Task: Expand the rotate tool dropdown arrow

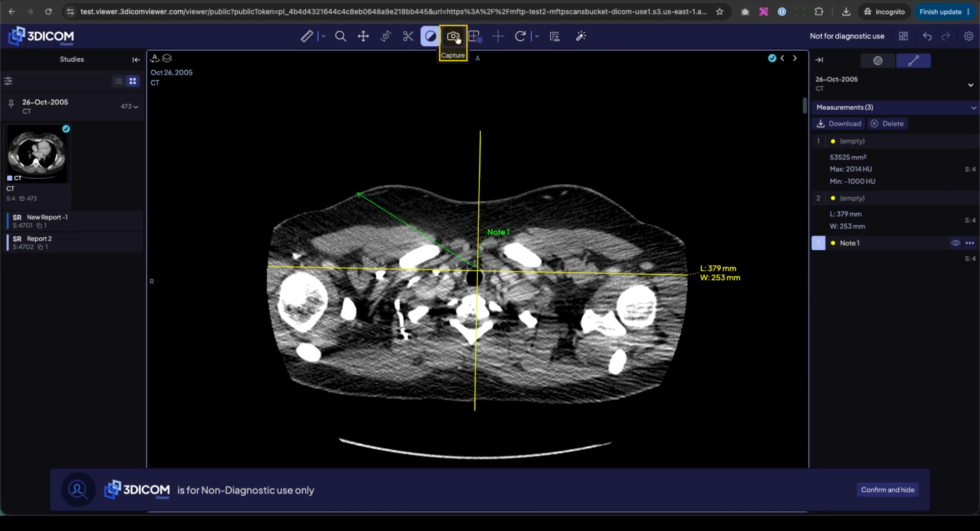Action: [537, 36]
